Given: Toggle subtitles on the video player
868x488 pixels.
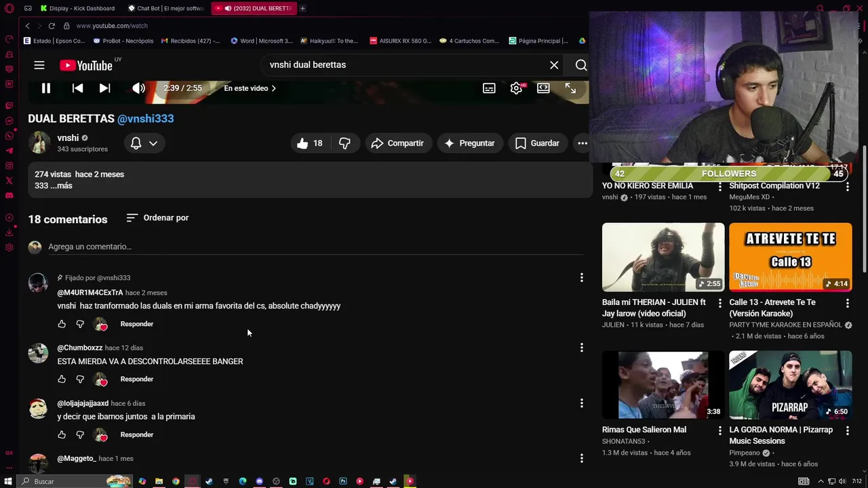Looking at the screenshot, I should click(489, 88).
